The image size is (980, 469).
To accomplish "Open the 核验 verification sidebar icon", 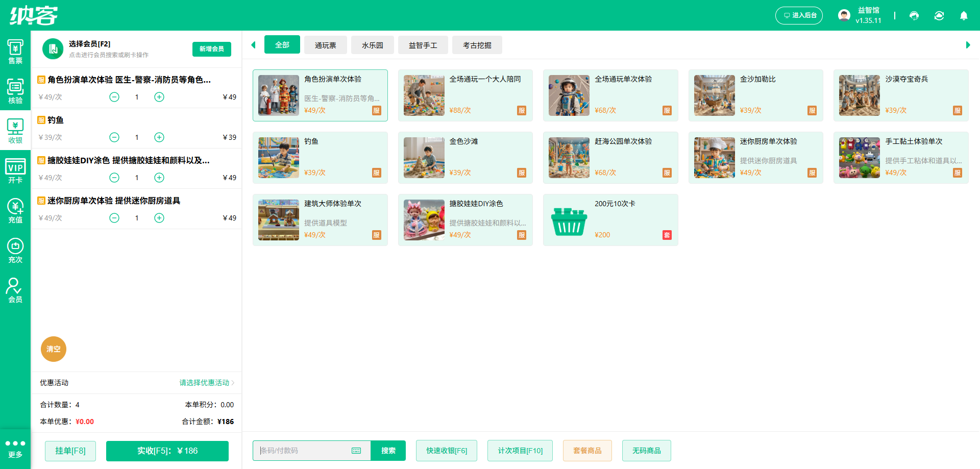I will (x=15, y=91).
